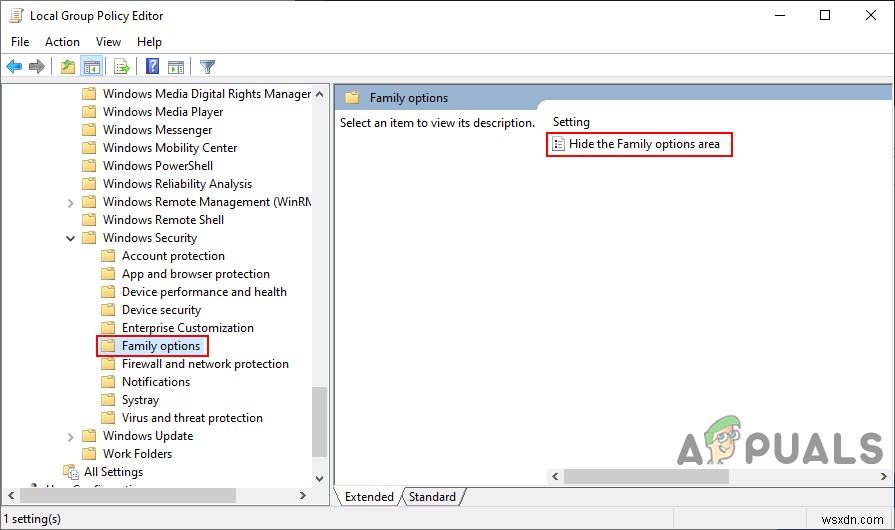Select Windows Reliability Analysis folder

tap(177, 184)
